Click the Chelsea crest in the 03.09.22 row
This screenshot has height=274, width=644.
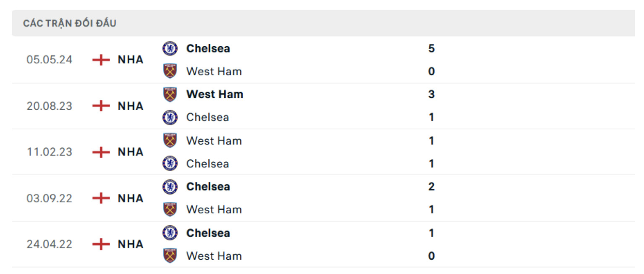[170, 187]
